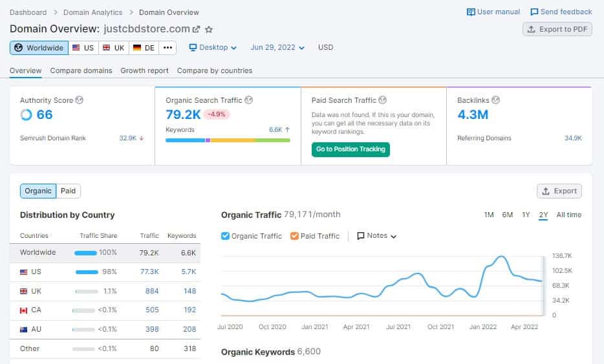604x364 pixels.
Task: Click the Semrush Domain Rank down arrow
Action: coord(142,138)
